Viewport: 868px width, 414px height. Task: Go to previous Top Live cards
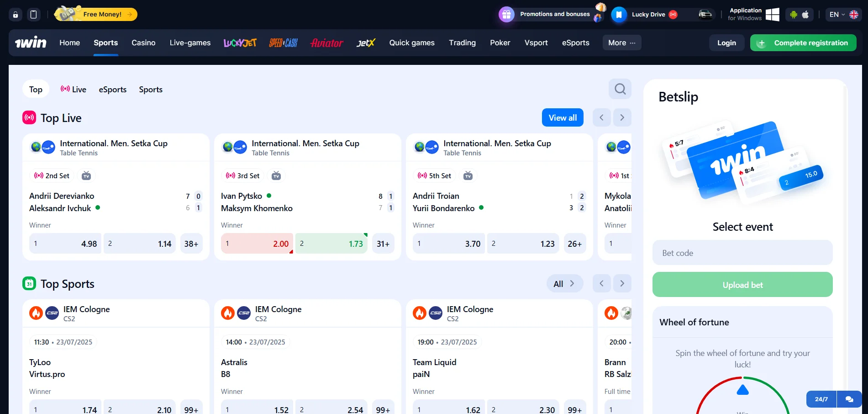(601, 117)
